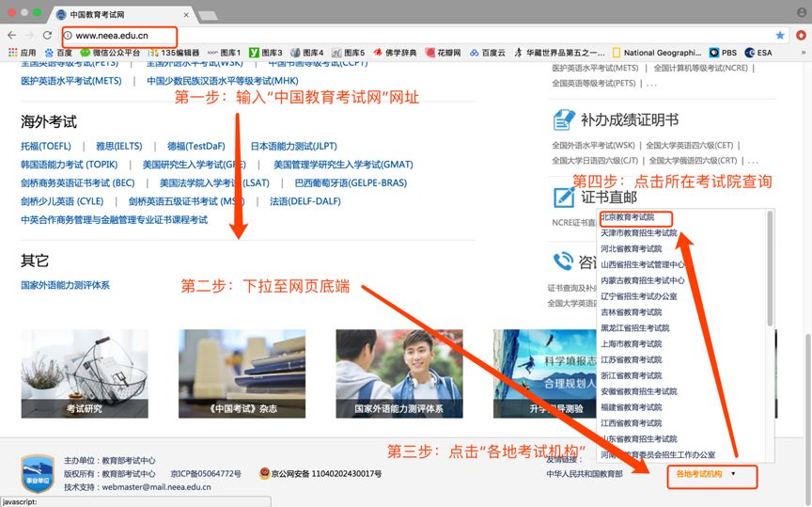The image size is (812, 507).
Task: Select 天津市教育招生考试院 from the list
Action: coord(638,233)
